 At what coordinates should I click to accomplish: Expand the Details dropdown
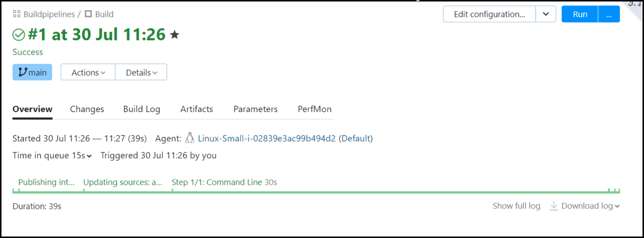141,72
